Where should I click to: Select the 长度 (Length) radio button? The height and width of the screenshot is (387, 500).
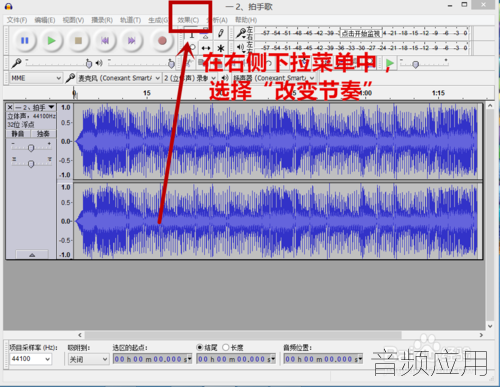pos(226,348)
